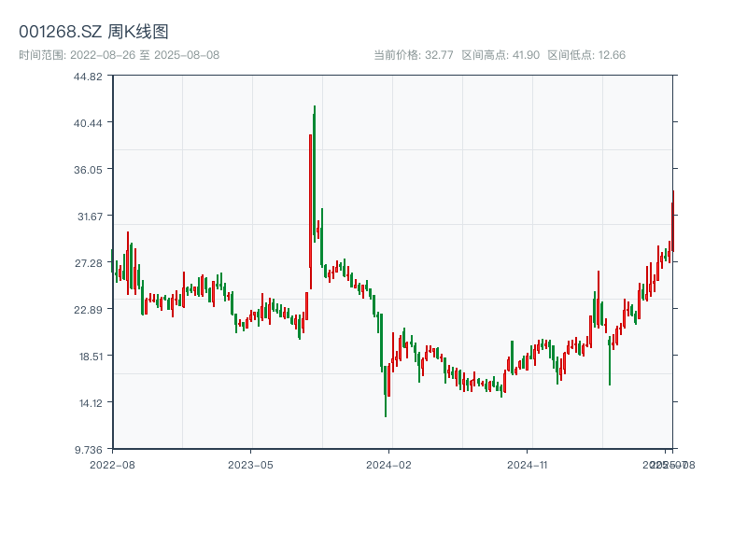This screenshot has width=747, height=560.
Task: Click y-axis label 36.05
Action: 88,170
